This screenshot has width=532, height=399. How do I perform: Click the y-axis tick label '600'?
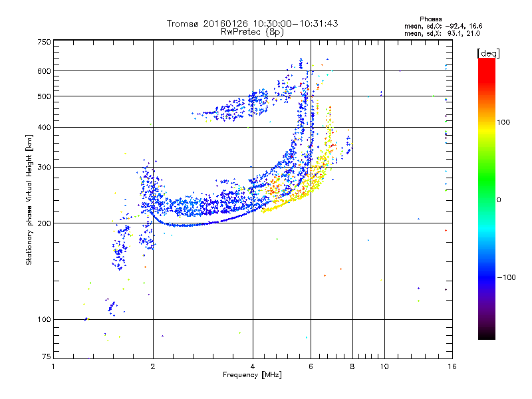(x=45, y=71)
